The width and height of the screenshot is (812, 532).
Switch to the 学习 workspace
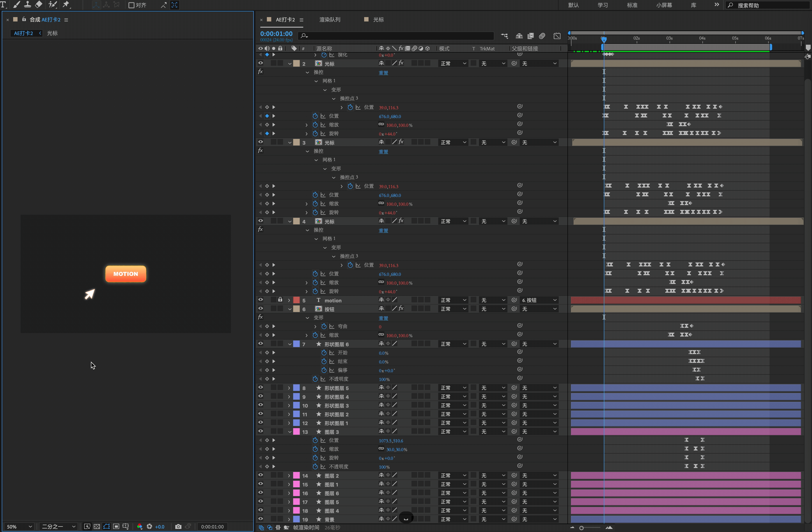(x=603, y=5)
